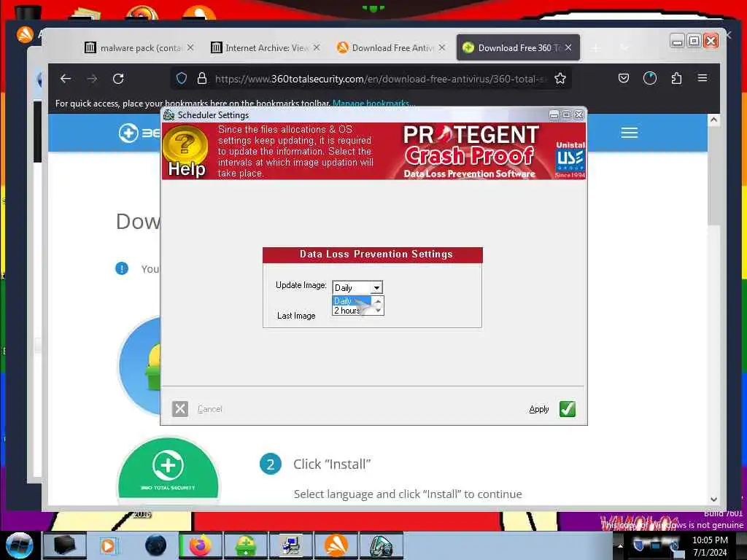Click the dark globe taskbar icon

[x=155, y=545]
